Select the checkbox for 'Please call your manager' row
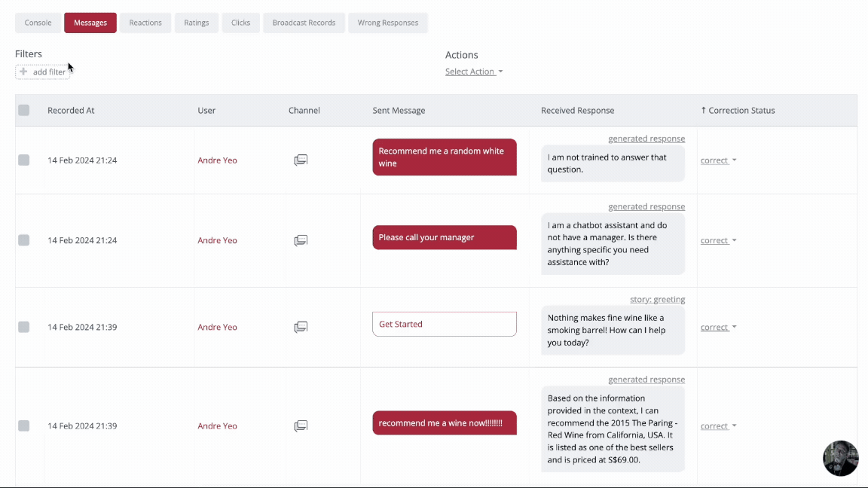This screenshot has height=488, width=868. [24, 240]
